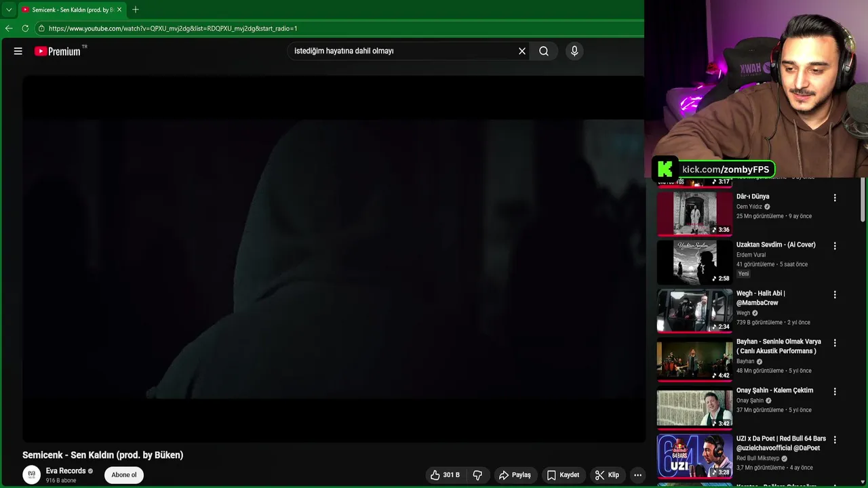Viewport: 868px width, 488px height.
Task: Open Bayhan - Seninle Olmak Varya thumbnail
Action: [x=694, y=359]
